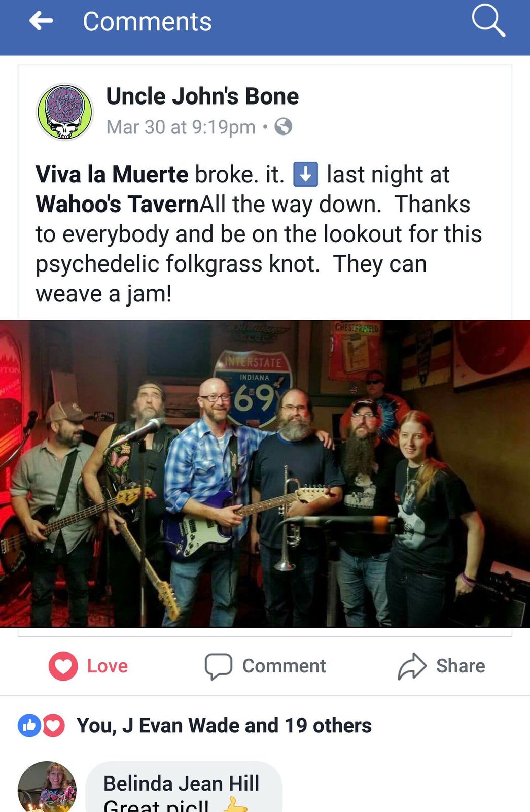
Task: Tap the speech bubble Comment icon
Action: click(219, 666)
